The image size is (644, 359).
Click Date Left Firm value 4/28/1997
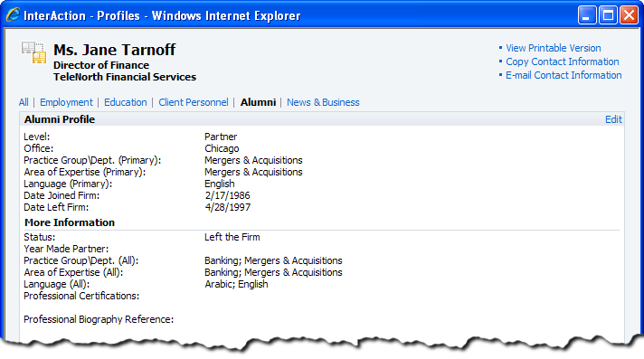tap(228, 207)
